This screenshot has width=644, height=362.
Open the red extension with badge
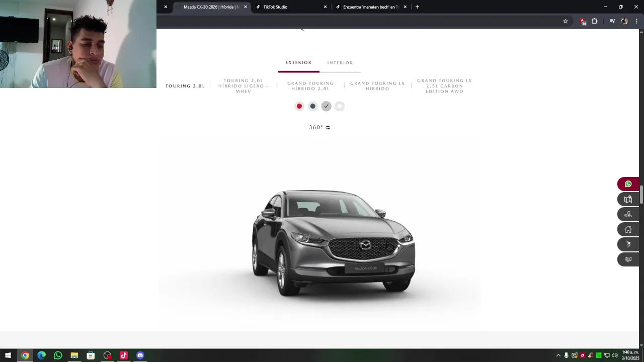[x=583, y=21]
